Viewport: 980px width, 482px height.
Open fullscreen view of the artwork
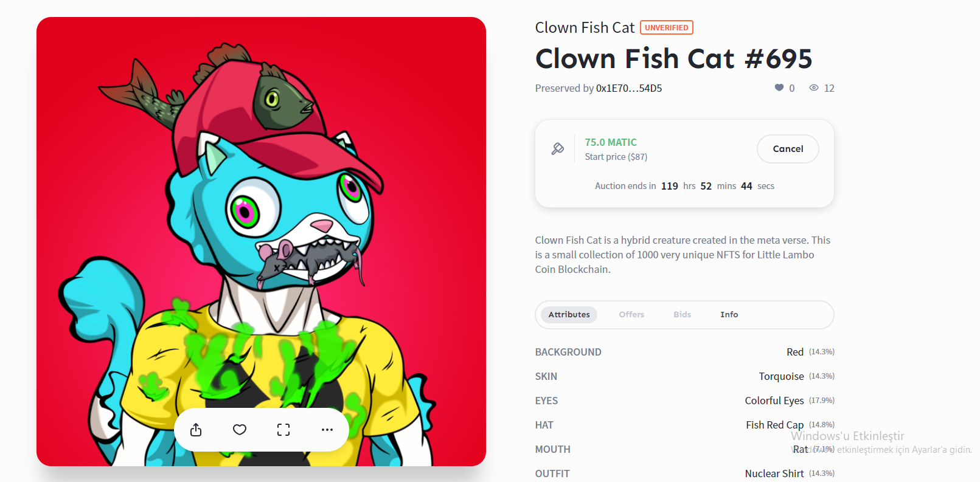click(283, 430)
